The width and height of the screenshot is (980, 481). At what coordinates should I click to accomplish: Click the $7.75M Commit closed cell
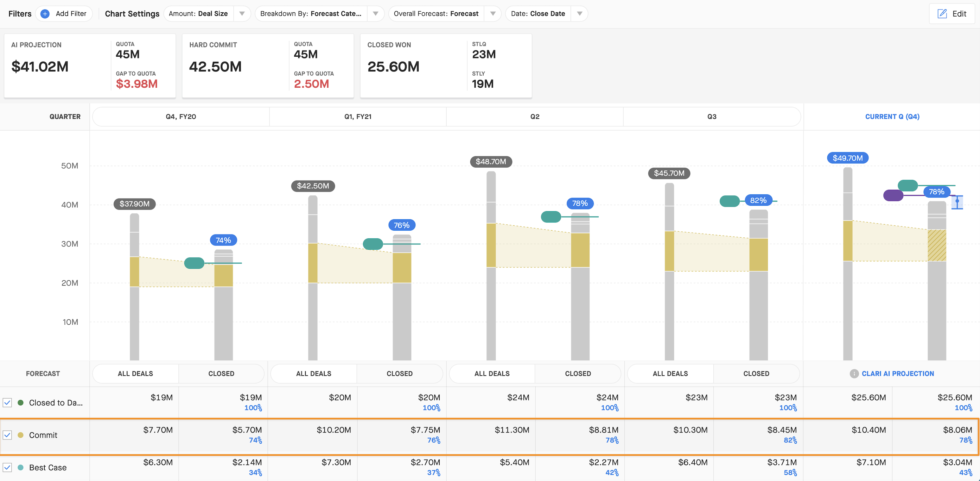click(425, 430)
